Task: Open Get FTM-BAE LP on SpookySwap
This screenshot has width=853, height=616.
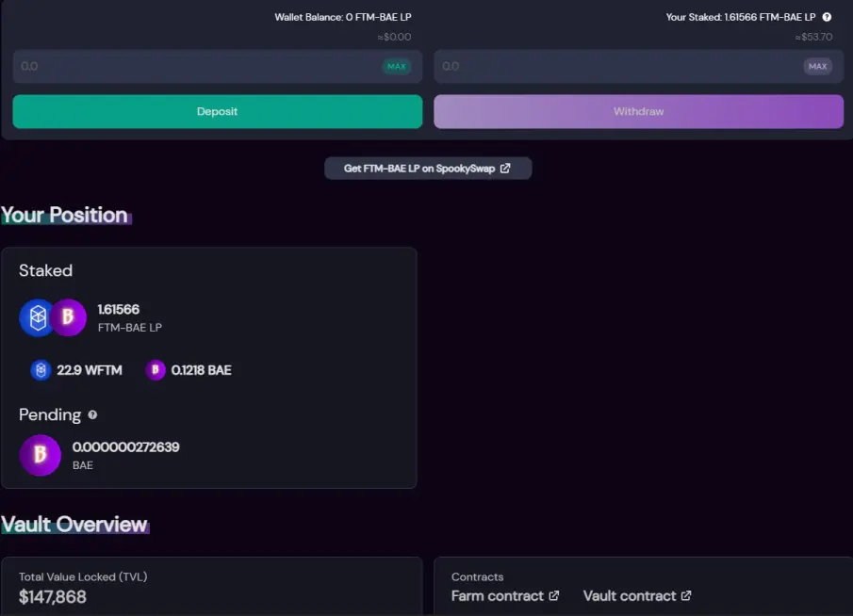Action: (428, 168)
